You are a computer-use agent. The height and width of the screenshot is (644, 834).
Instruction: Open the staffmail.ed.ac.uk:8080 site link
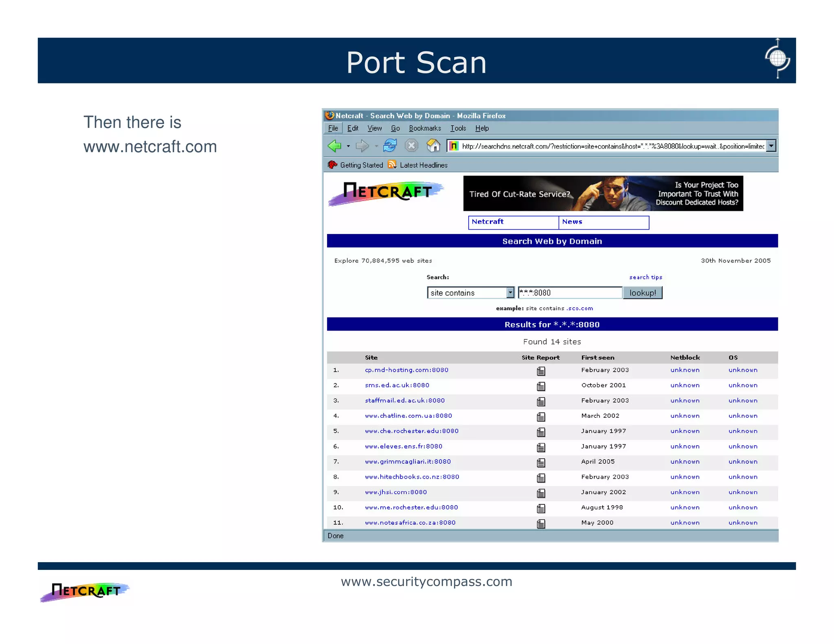point(405,401)
